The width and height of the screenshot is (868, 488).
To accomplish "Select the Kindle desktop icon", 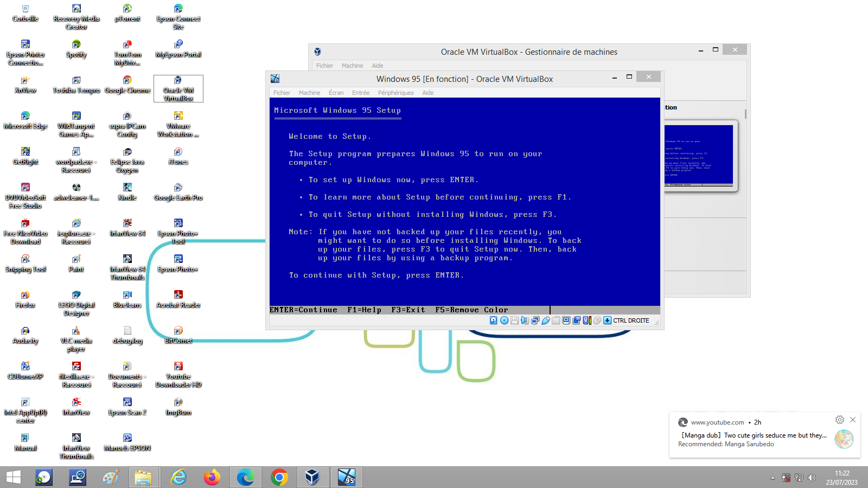I will [127, 192].
